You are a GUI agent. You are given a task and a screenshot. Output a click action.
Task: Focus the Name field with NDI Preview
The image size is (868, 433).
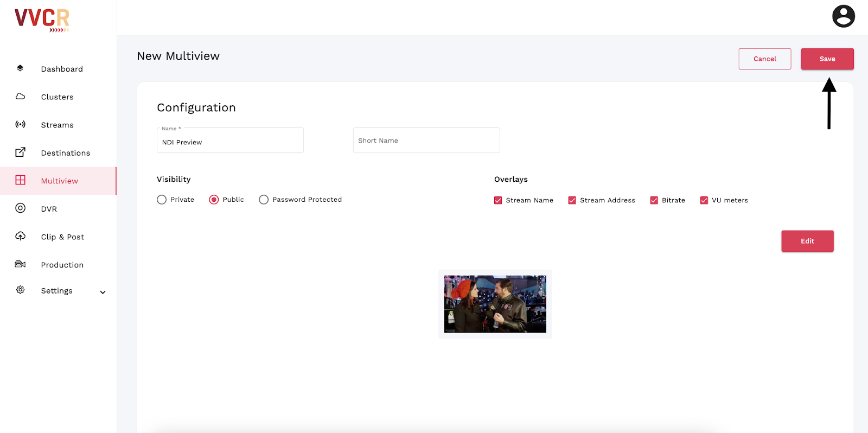[x=230, y=141]
